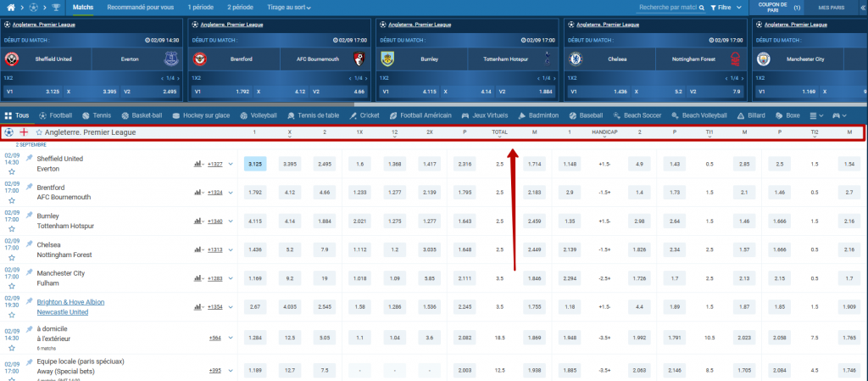
Task: Select the Baseball sport tab
Action: pyautogui.click(x=586, y=115)
